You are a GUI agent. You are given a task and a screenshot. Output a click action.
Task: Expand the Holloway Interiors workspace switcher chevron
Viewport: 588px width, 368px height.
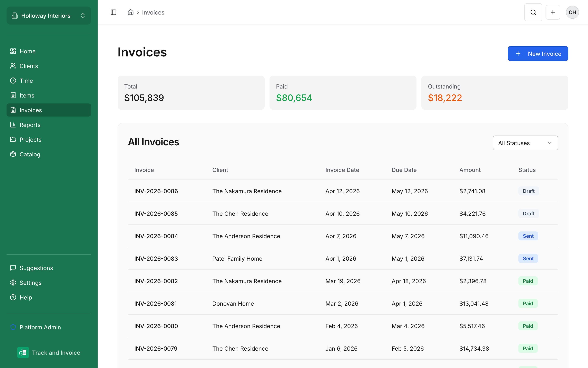click(83, 16)
